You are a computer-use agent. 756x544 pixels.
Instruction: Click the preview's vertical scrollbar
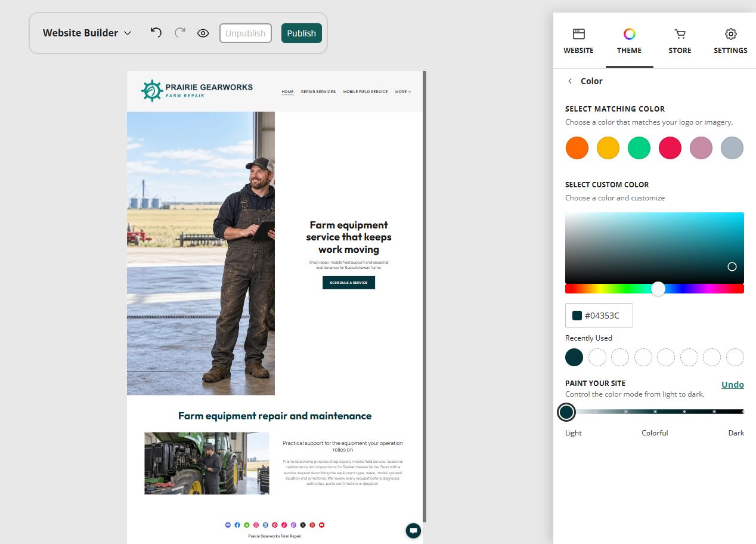click(425, 296)
